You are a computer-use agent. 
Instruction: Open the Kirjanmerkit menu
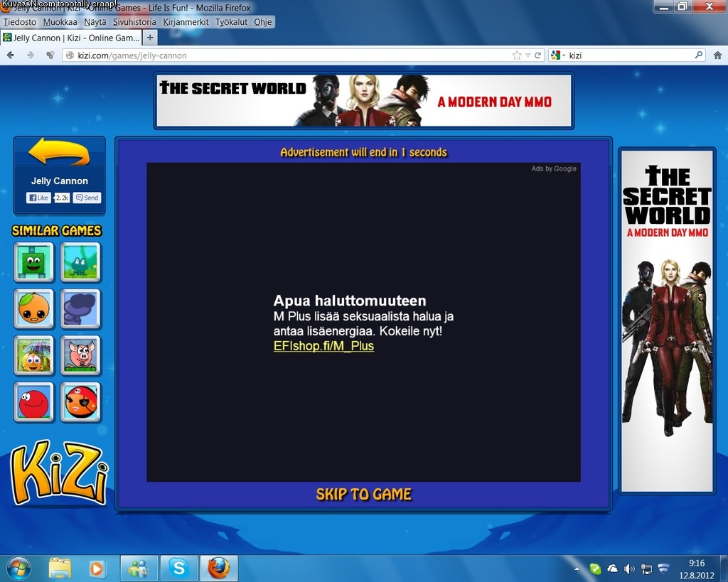click(x=186, y=22)
